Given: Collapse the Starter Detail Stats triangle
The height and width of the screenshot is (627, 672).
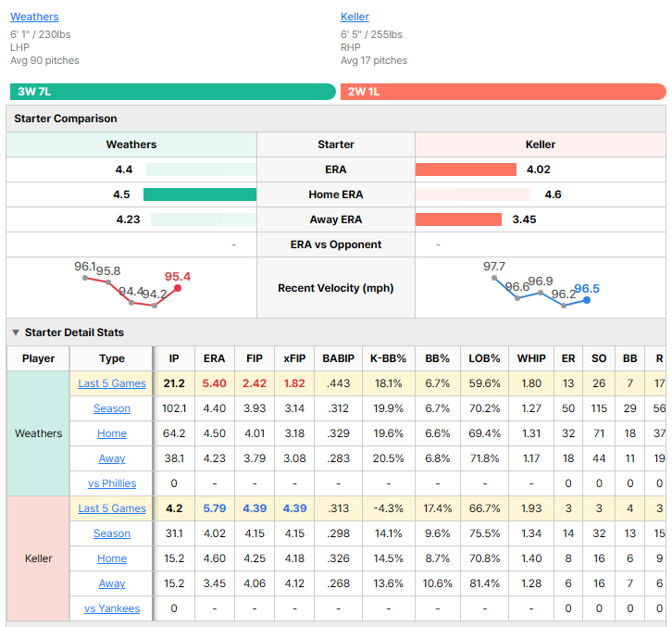Looking at the screenshot, I should coord(16,332).
